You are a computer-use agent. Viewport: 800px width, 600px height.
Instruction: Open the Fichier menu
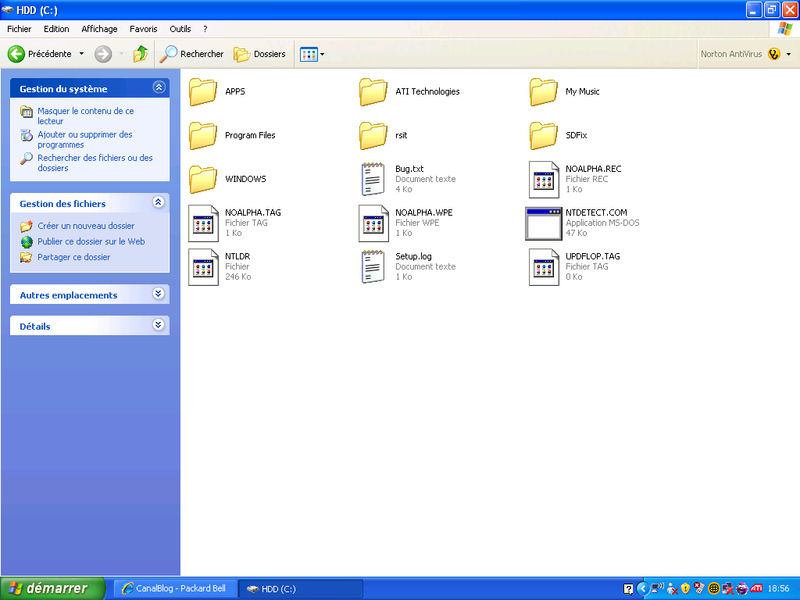[19, 29]
